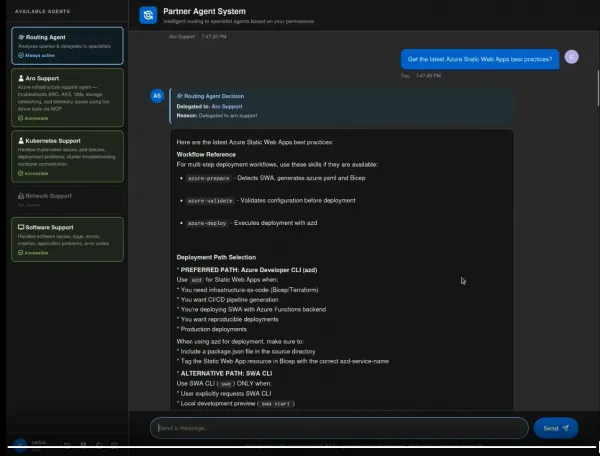Click the lock icon beside Network Support
Screen dimensions: 600x456
(21, 196)
